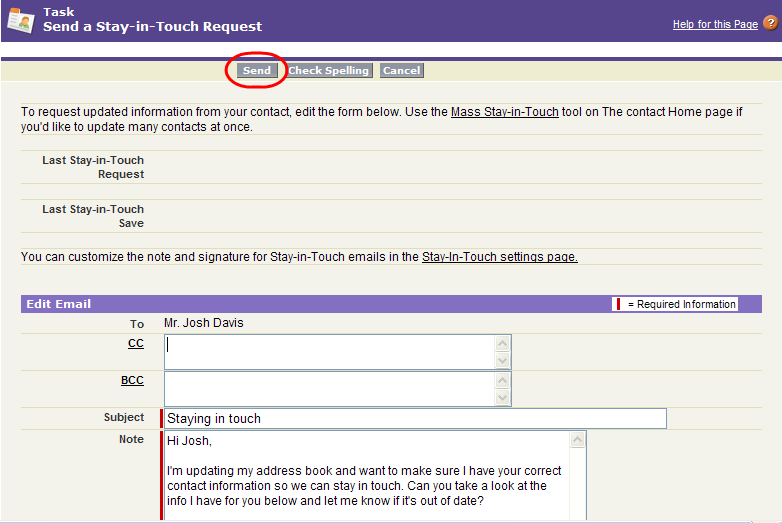The width and height of the screenshot is (782, 523).
Task: Click the orange help question mark icon
Action: [x=770, y=23]
